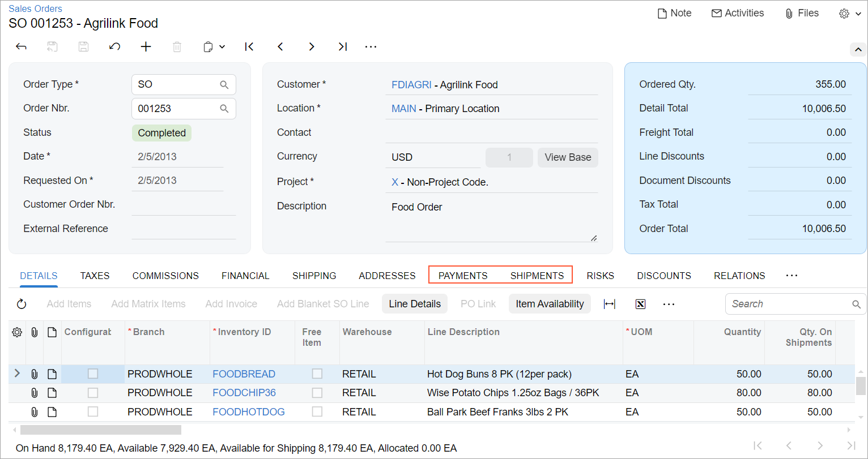Click the Add New Record plus icon
868x459 pixels.
point(146,47)
